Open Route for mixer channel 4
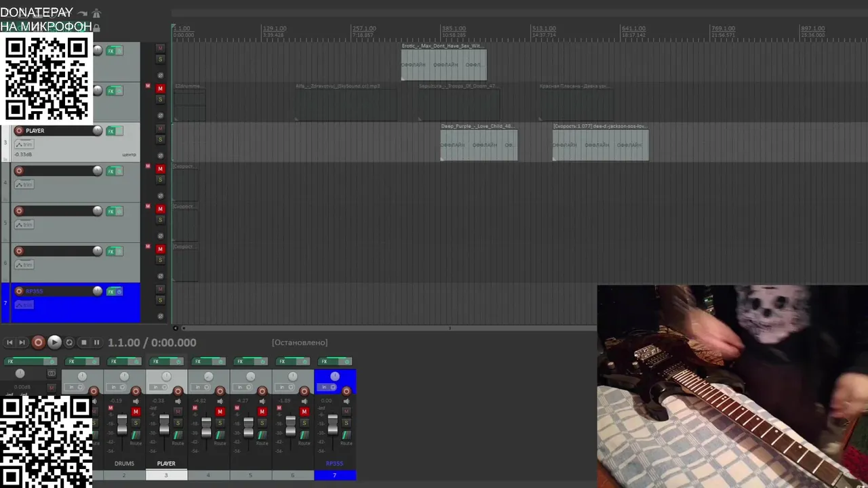The image size is (868, 488). tap(220, 436)
